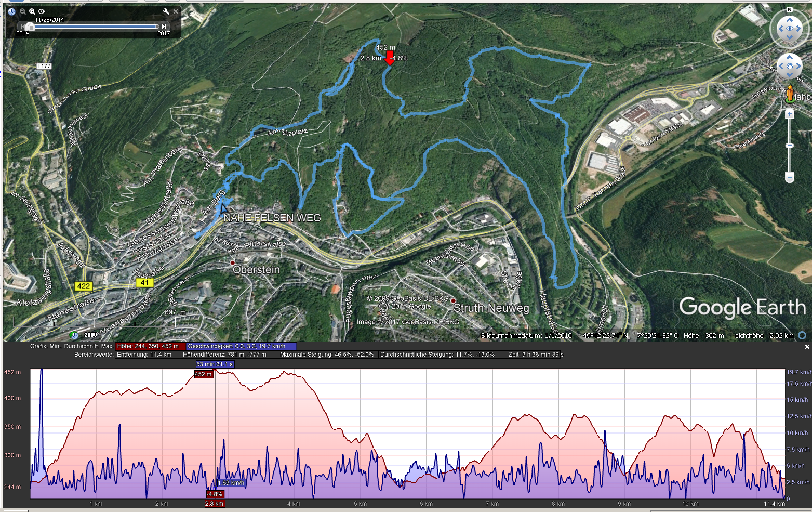The image size is (812, 512).
Task: Click the 53 min 31.1 s time label
Action: point(215,364)
